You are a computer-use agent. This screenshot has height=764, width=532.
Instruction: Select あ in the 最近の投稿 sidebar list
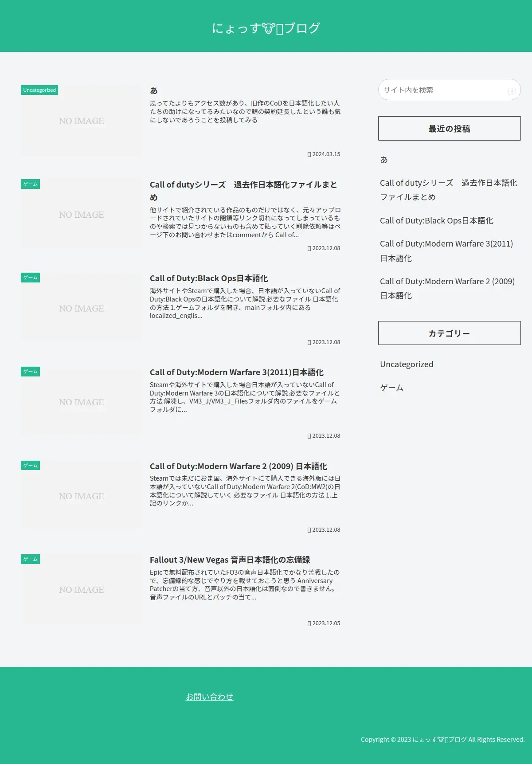[384, 160]
